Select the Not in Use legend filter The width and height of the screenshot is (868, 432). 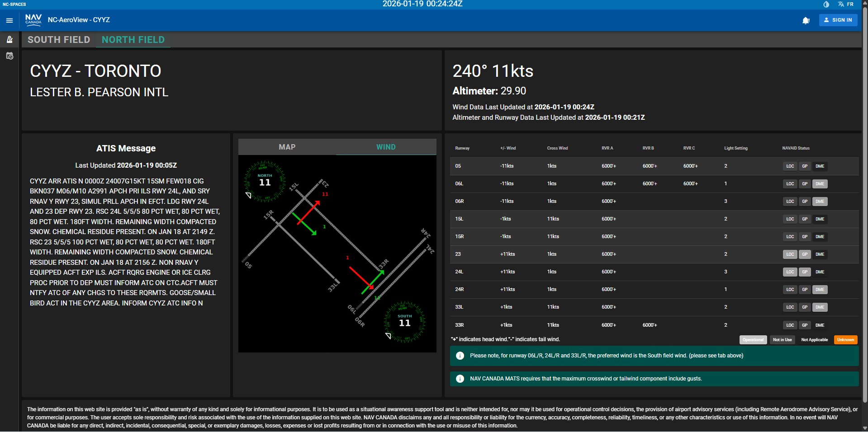click(782, 339)
